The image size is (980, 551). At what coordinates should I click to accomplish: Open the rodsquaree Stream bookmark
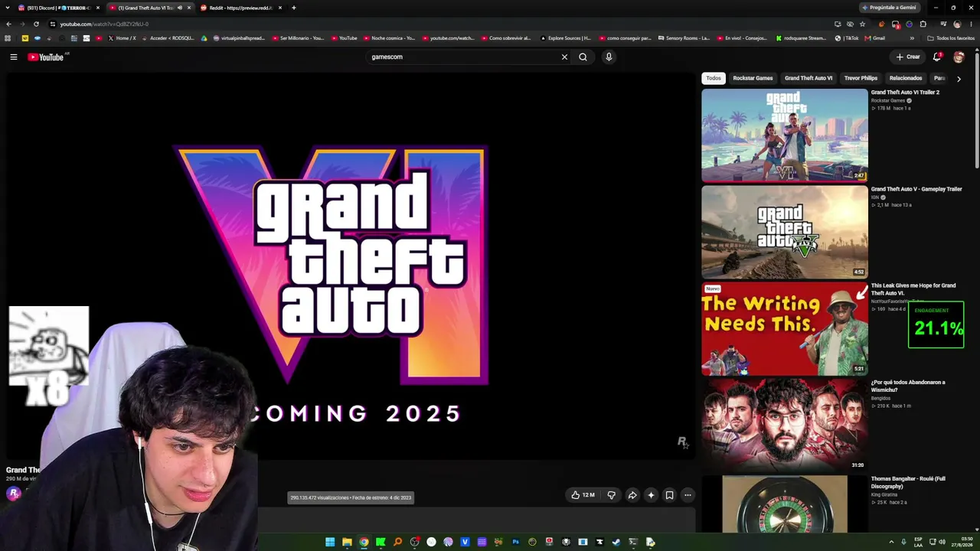[x=802, y=38]
